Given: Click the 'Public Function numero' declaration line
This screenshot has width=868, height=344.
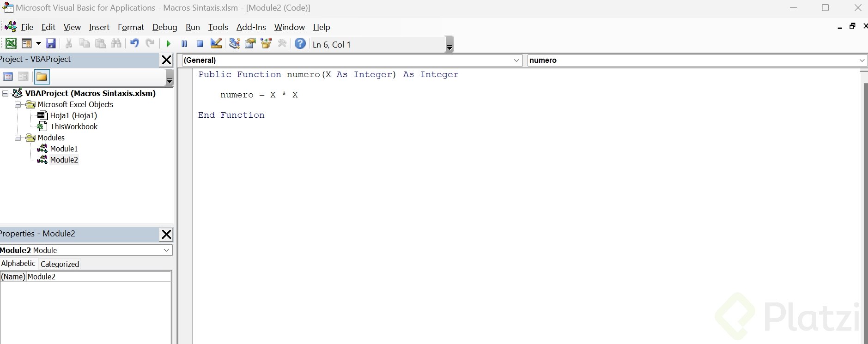Looking at the screenshot, I should point(328,74).
